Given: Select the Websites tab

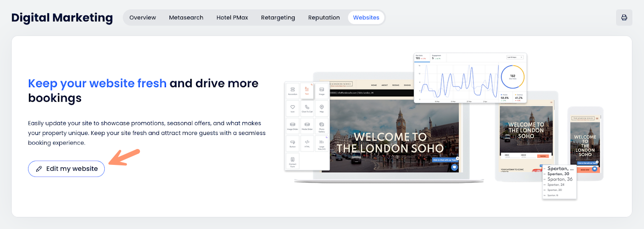Looking at the screenshot, I should point(366,18).
